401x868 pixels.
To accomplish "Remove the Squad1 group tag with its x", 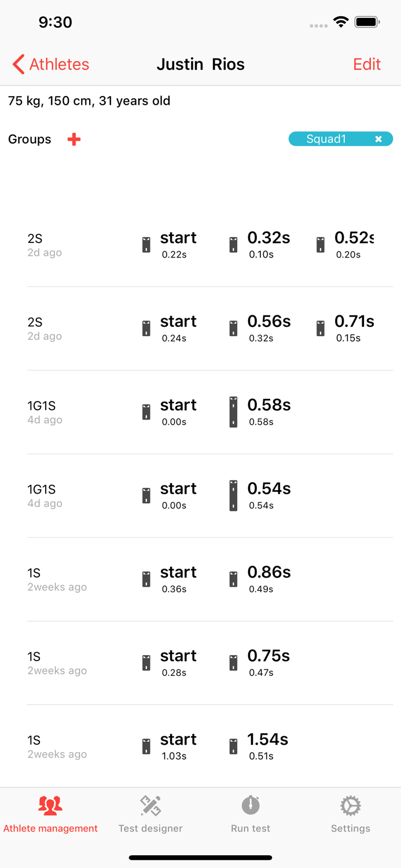I will pyautogui.click(x=378, y=139).
